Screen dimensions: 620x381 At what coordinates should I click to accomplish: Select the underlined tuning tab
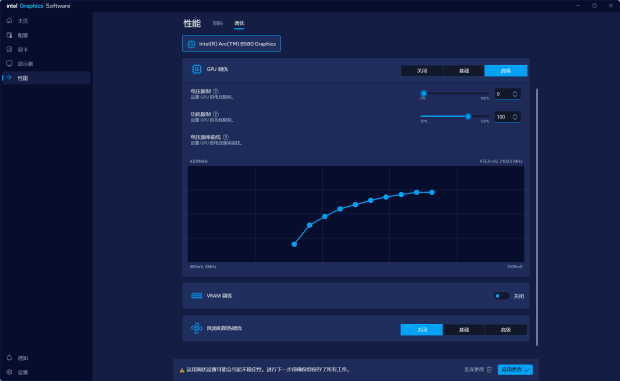[239, 23]
